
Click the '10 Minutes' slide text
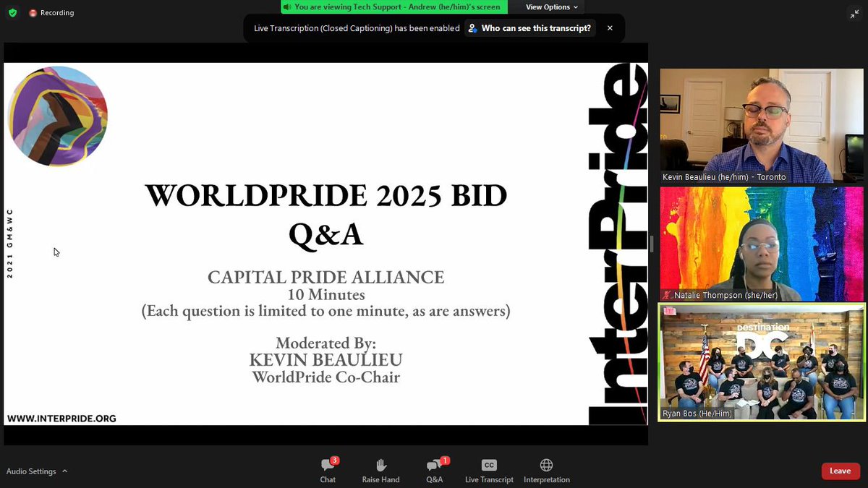click(x=326, y=295)
